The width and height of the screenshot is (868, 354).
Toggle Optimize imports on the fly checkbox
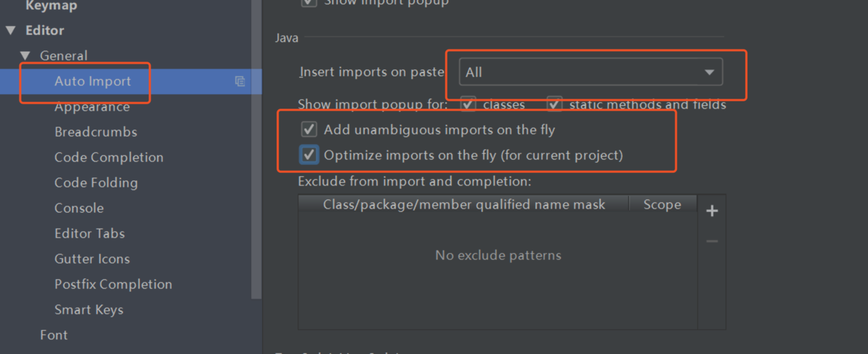(309, 155)
